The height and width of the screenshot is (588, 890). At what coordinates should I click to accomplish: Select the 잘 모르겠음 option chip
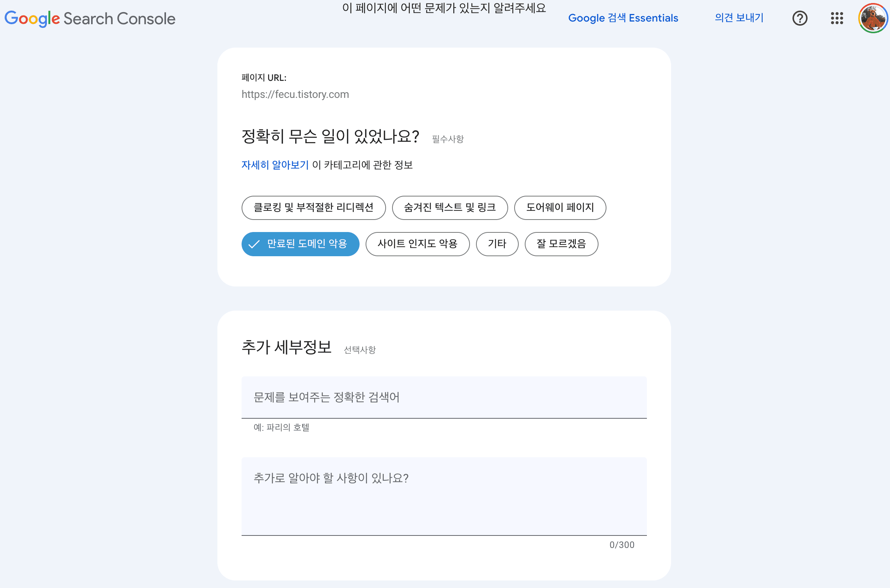click(561, 244)
